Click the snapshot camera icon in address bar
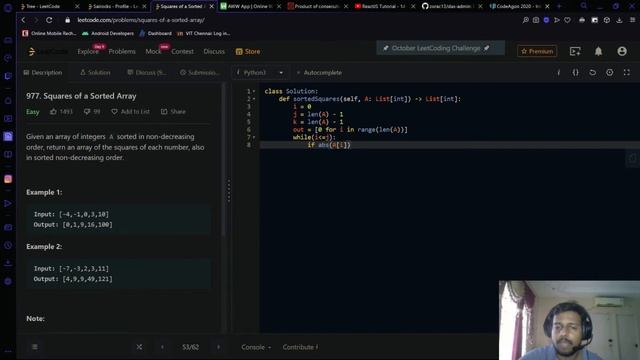640x360 pixels. (x=536, y=20)
